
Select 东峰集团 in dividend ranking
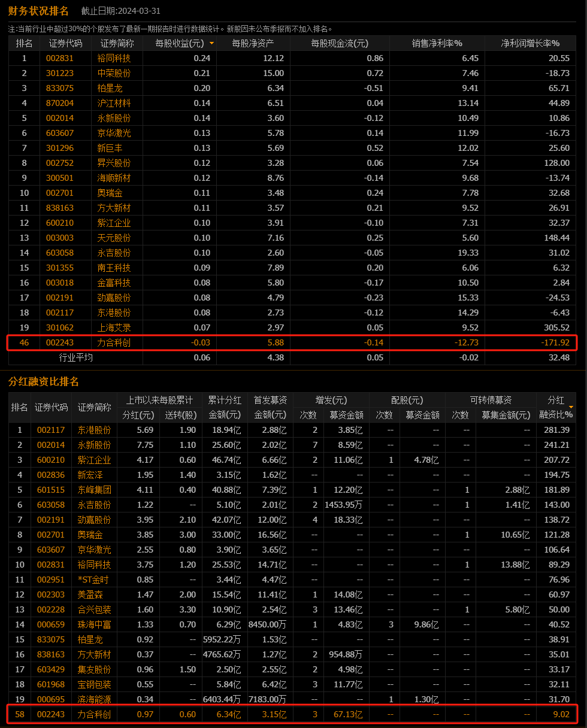point(94,490)
